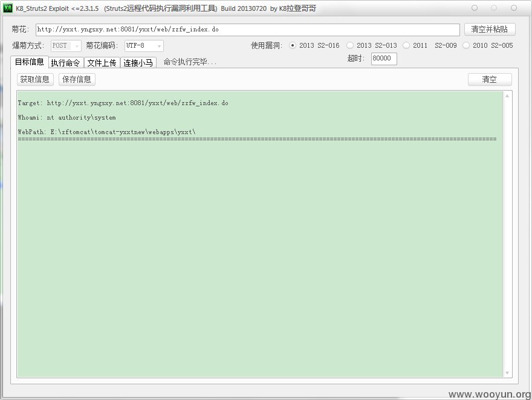Click the 清空 button above output
532x400 pixels.
coord(490,79)
